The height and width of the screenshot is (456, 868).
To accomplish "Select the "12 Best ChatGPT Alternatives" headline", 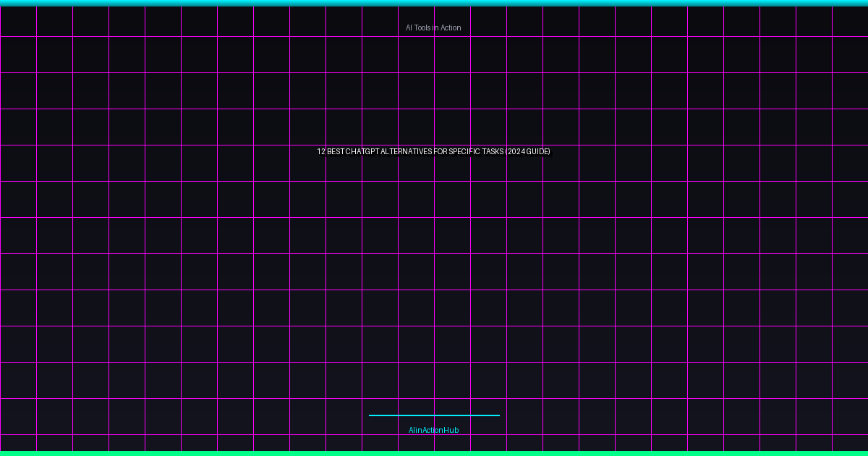I will pos(433,151).
